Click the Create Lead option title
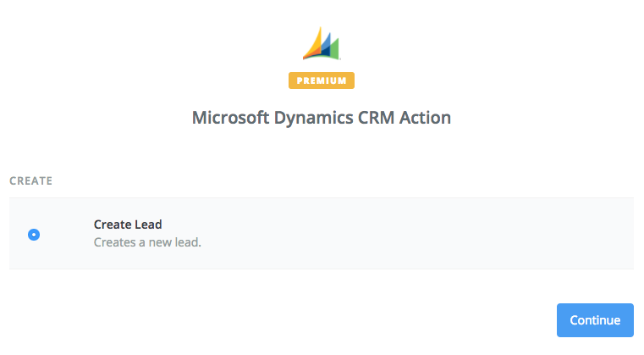Viewport: 644px width, 355px height. 128,225
